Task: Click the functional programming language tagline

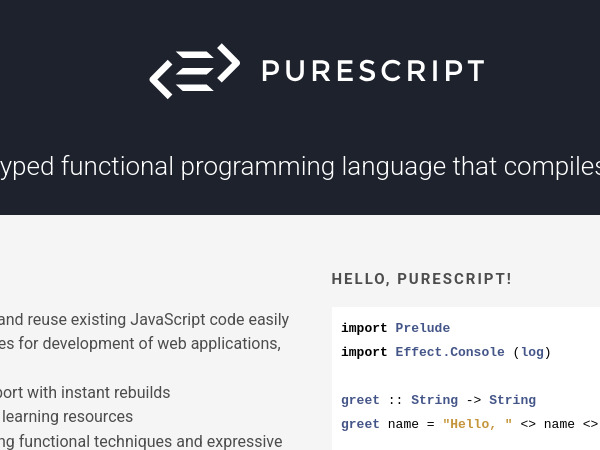Action: pos(300,166)
